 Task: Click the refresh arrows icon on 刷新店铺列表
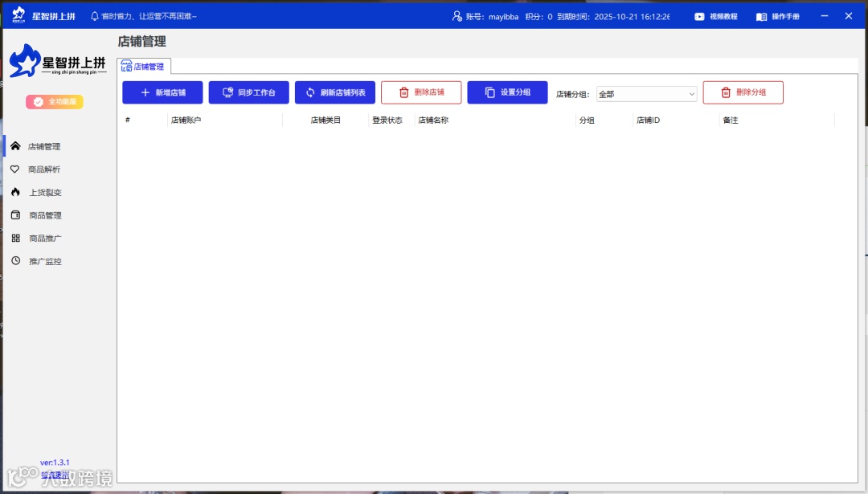coord(310,92)
